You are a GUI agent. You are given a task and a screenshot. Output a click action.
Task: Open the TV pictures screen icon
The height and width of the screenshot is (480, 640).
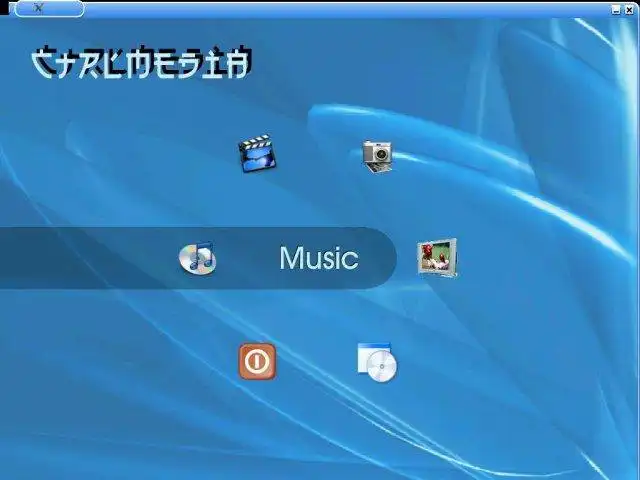click(x=437, y=258)
